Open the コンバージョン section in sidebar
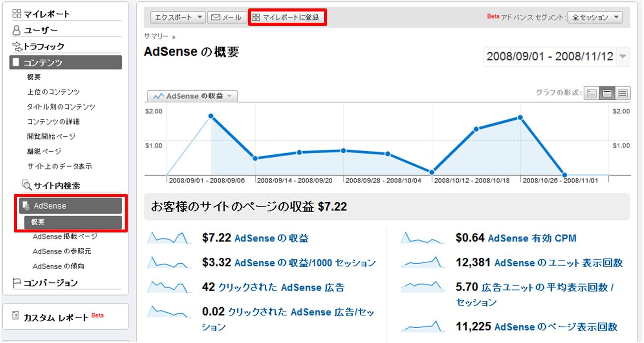The height and width of the screenshot is (343, 644). (x=50, y=283)
